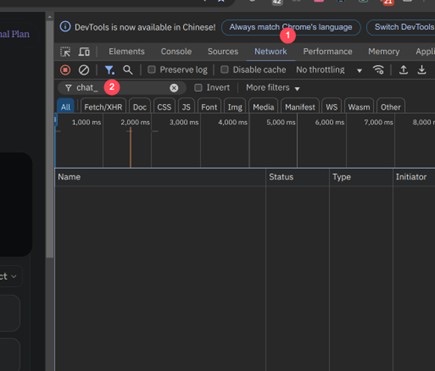Sort requests by Name column header
This screenshot has height=371, width=435.
[x=160, y=177]
